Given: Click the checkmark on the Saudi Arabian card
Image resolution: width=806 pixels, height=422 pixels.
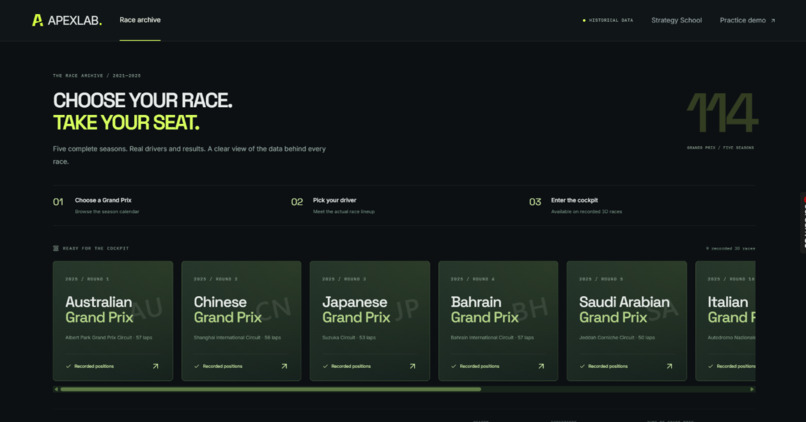Looking at the screenshot, I should click(582, 366).
